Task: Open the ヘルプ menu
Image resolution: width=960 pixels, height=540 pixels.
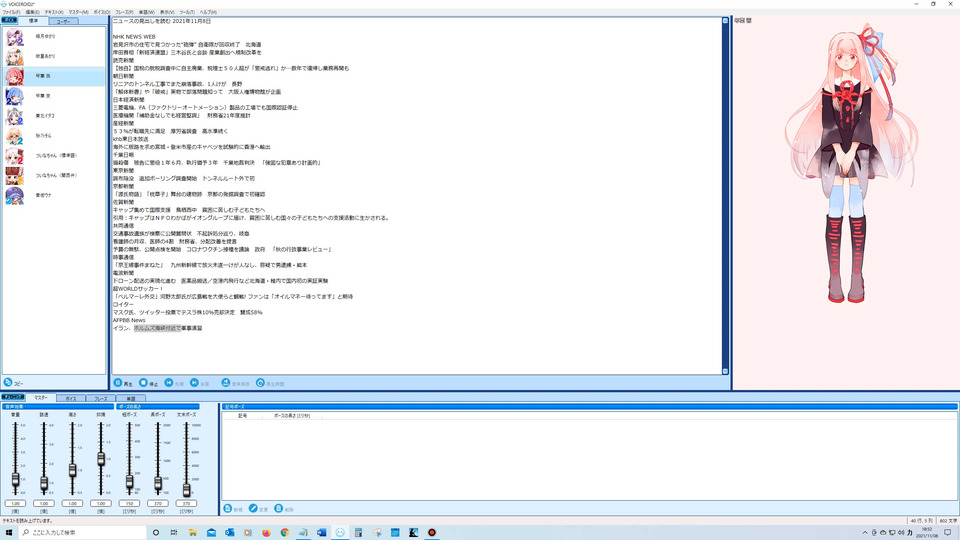Action: [208, 12]
